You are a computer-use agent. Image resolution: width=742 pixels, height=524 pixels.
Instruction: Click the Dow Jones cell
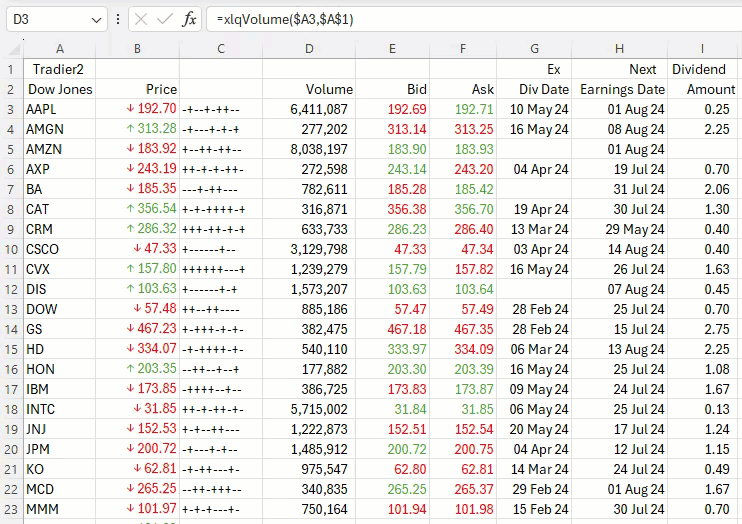tap(60, 89)
